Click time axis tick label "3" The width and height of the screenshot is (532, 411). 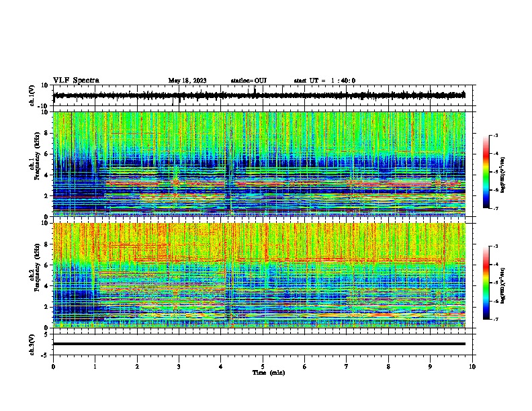179,367
